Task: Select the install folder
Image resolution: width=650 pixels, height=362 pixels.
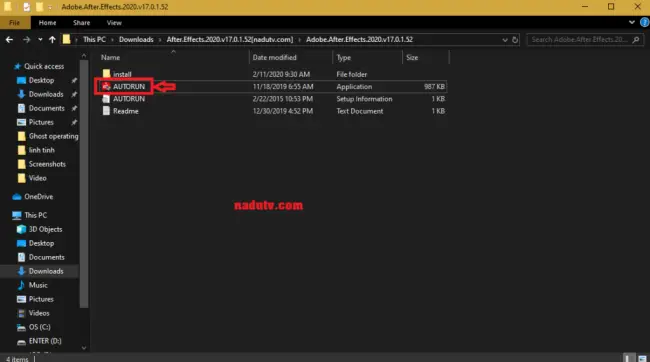Action: (122, 74)
